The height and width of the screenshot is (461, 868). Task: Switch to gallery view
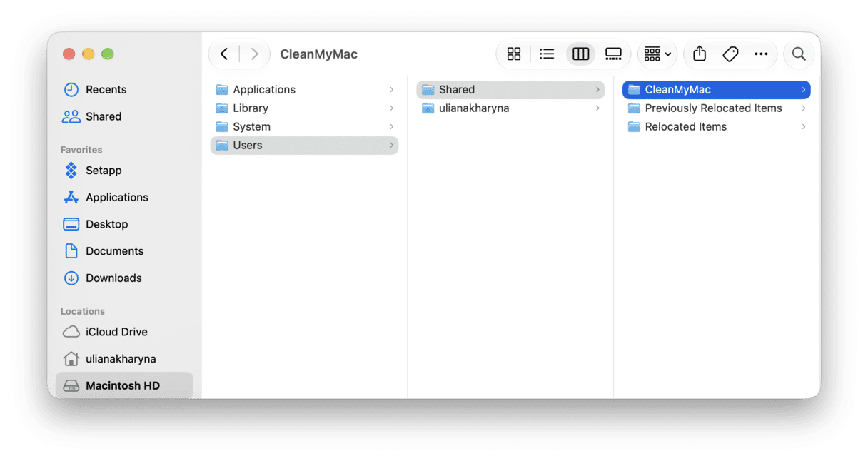[613, 54]
